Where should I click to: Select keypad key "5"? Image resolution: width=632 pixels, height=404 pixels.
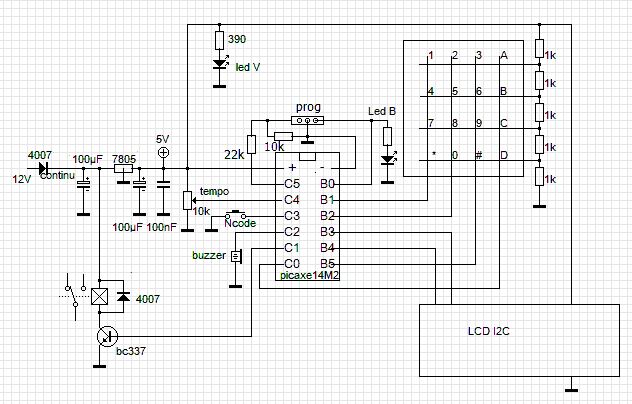pos(455,91)
